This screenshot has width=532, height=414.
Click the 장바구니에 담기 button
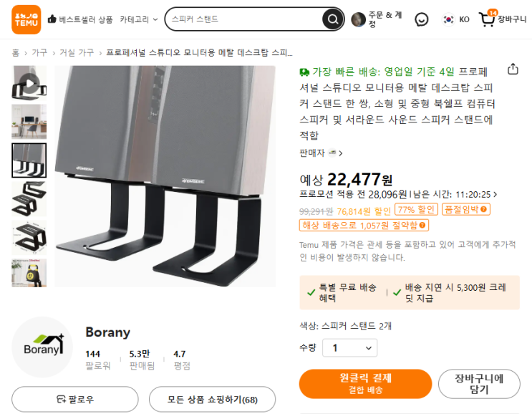pyautogui.click(x=478, y=383)
